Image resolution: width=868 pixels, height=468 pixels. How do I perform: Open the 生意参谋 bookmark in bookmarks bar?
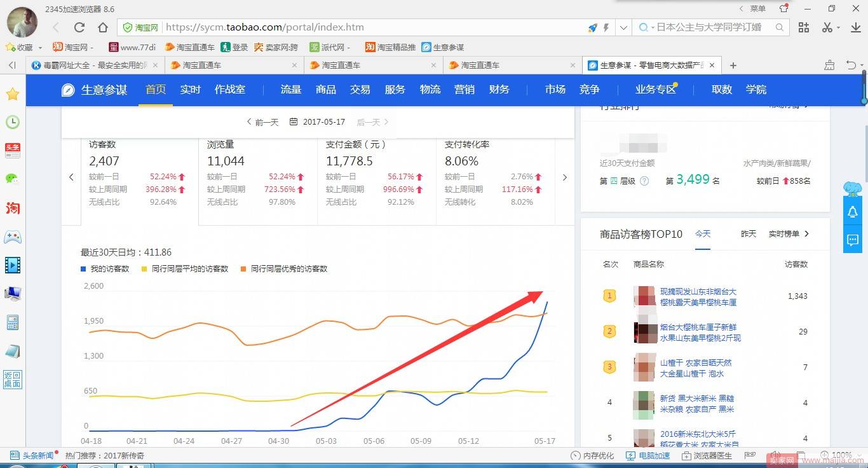[x=443, y=47]
